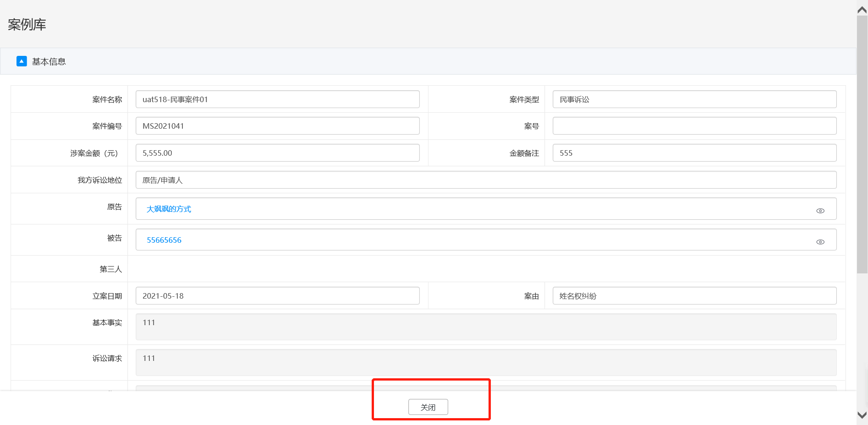
Task: Open the 大飒飒的方式 plaintiff link
Action: click(169, 209)
